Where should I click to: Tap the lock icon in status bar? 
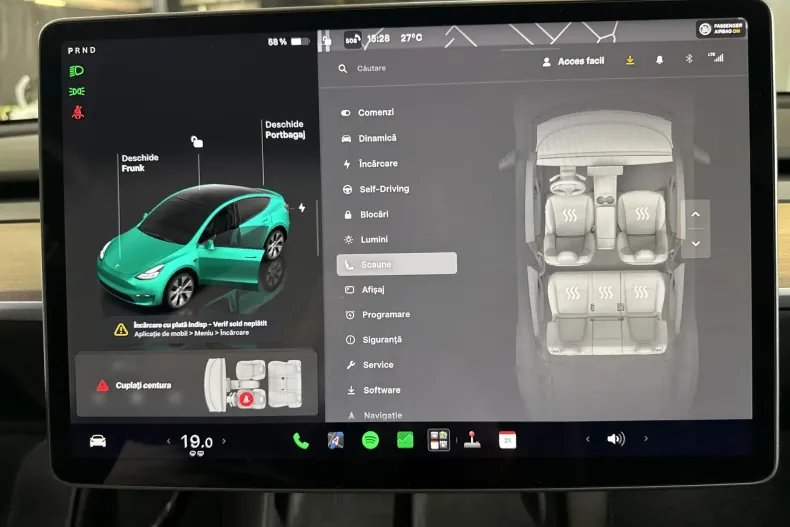point(327,40)
